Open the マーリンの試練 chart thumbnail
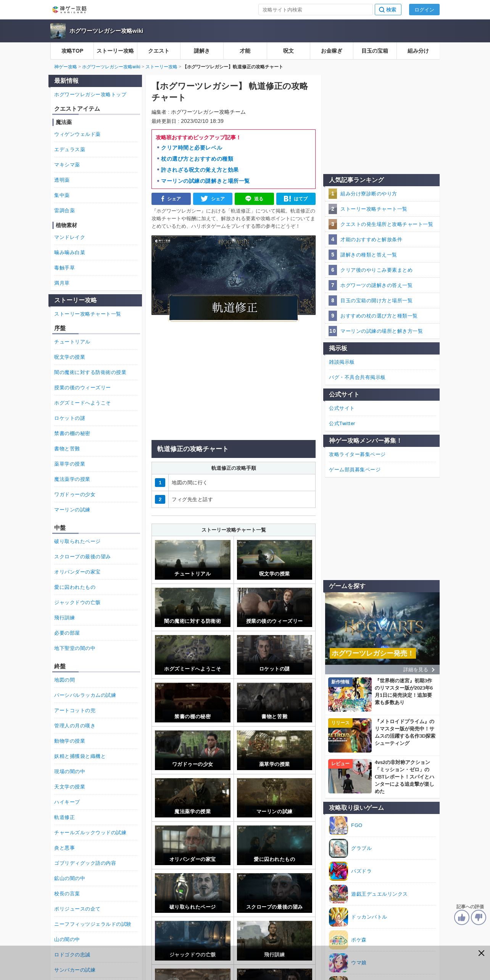The image size is (490, 980). click(274, 798)
